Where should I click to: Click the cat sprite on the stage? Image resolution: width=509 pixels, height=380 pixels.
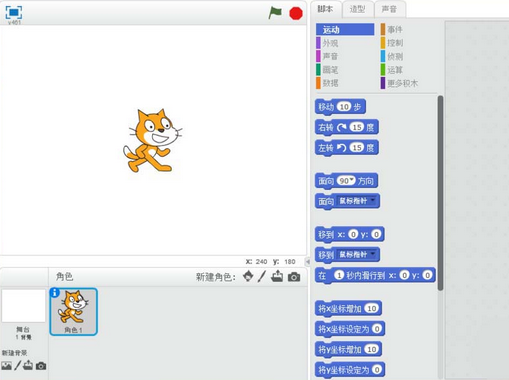(x=152, y=140)
